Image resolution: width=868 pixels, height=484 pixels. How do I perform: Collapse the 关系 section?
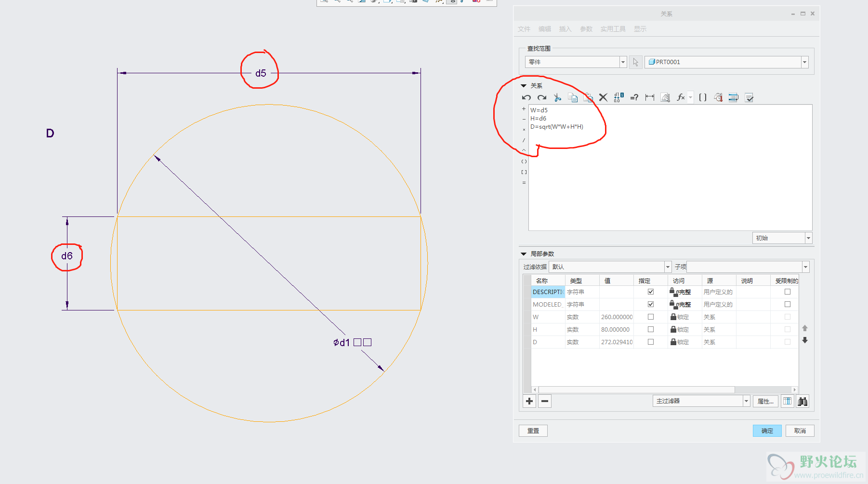tap(524, 86)
